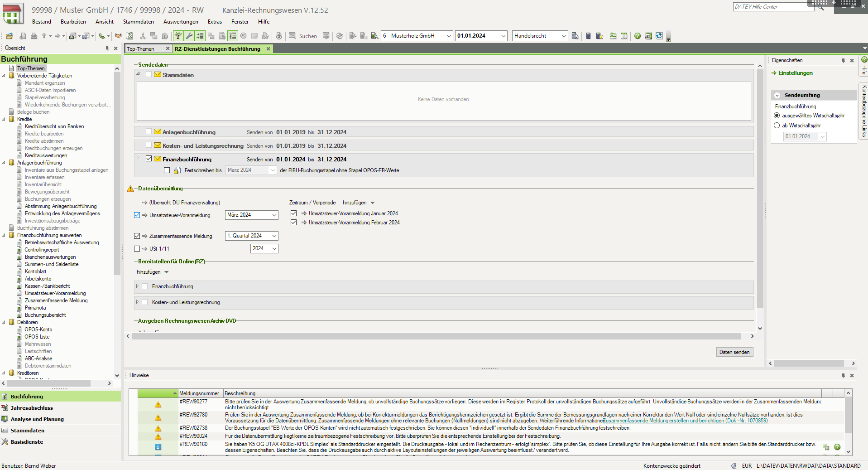
Task: Open the Einstellungen link in Eigenschaften
Action: pyautogui.click(x=795, y=73)
